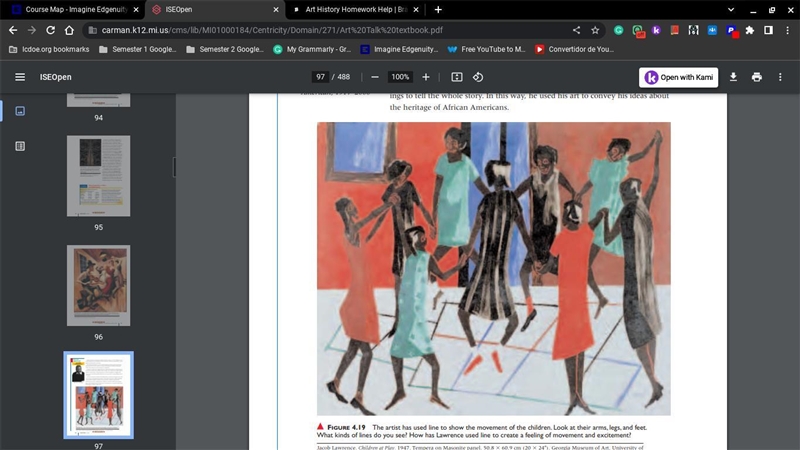Open the lcdoe.org bookmarks folder
Image resolution: width=800 pixels, height=450 pixels.
[x=49, y=49]
